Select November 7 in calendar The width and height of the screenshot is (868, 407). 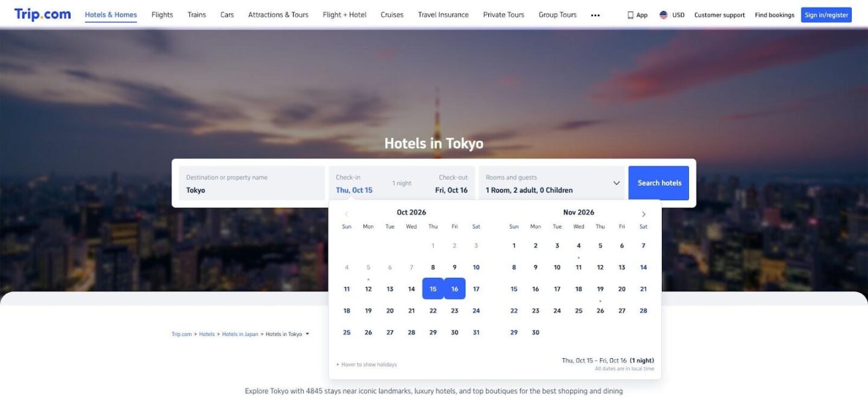coord(643,246)
